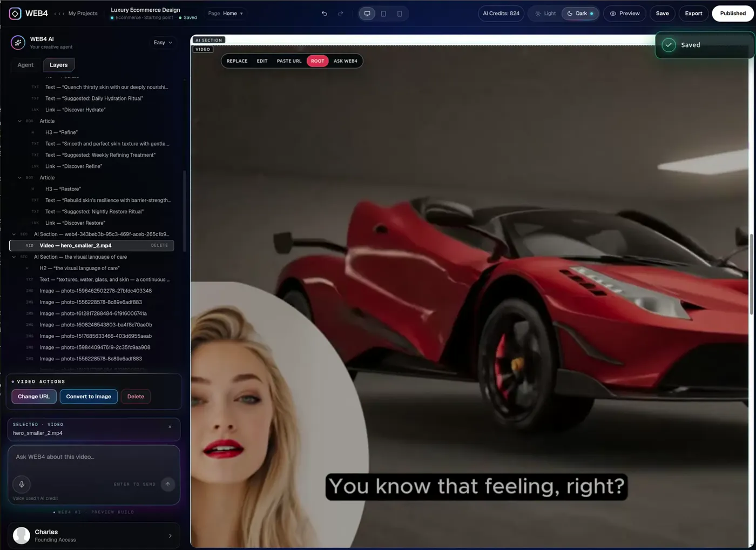The image size is (756, 550).
Task: Click DELETE on hero_smaller_2.mp4 layer row
Action: click(159, 245)
